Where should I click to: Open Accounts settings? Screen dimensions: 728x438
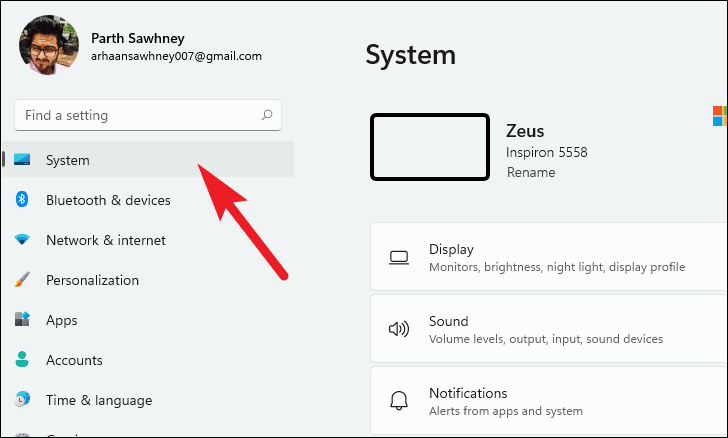(148, 360)
